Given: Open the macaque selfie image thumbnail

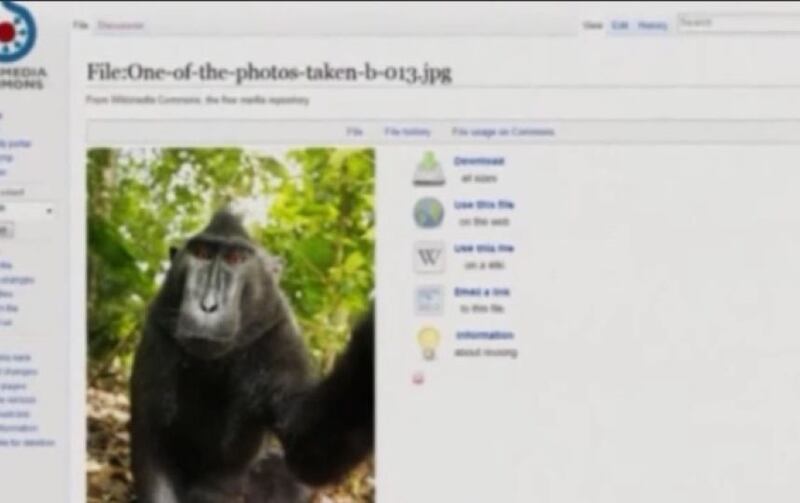Looking at the screenshot, I should pos(231,325).
